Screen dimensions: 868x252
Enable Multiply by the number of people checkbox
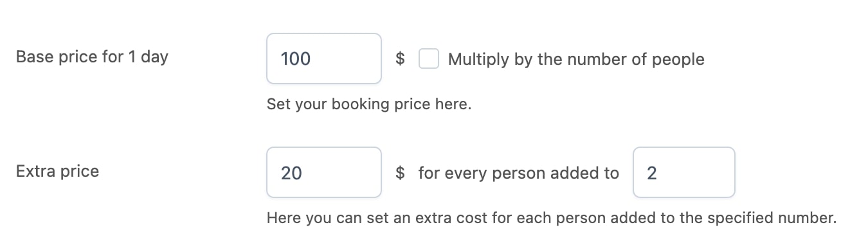coord(429,59)
